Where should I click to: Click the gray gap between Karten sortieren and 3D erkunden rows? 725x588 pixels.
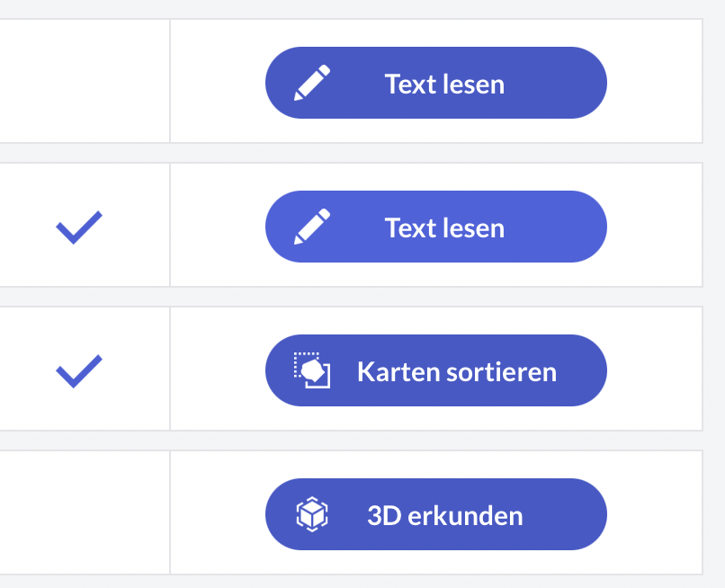tap(360, 441)
